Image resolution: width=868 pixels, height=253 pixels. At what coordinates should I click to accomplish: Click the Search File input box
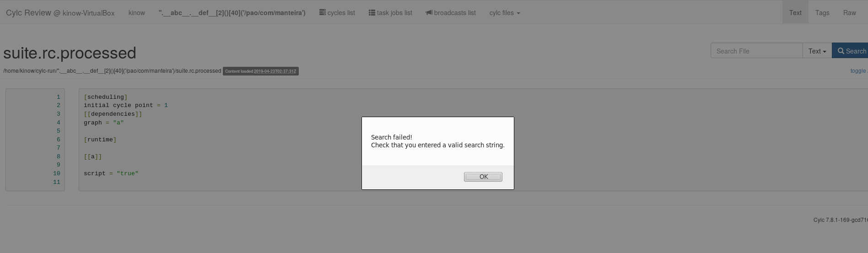tap(756, 51)
